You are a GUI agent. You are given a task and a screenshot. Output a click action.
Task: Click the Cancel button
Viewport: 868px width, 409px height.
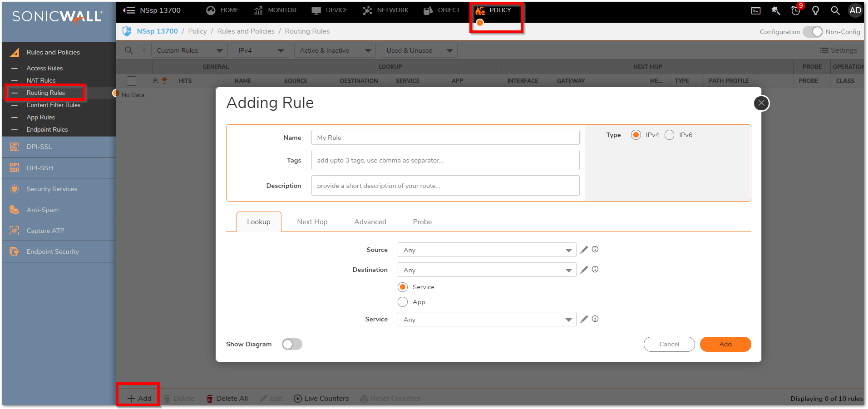tap(669, 344)
